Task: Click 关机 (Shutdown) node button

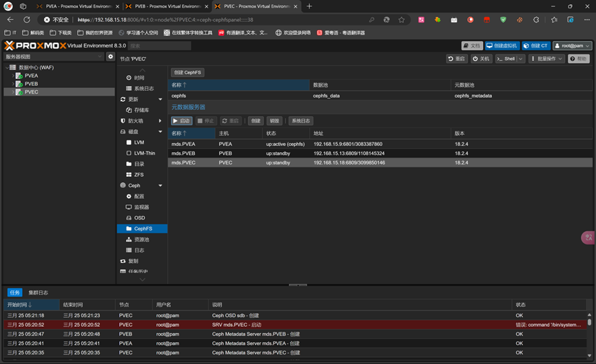Action: [x=481, y=58]
